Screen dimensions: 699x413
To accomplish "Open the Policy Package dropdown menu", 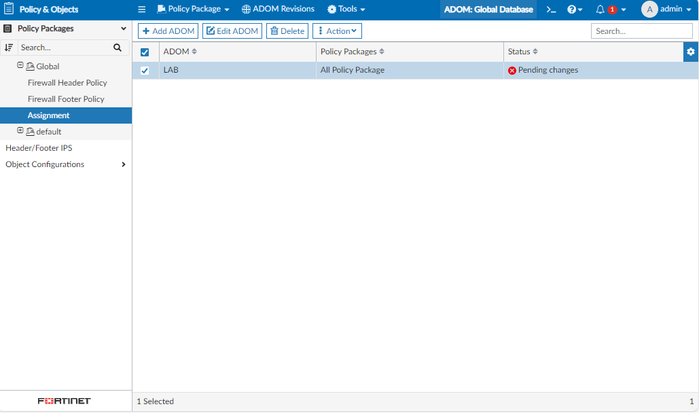I will (x=193, y=9).
